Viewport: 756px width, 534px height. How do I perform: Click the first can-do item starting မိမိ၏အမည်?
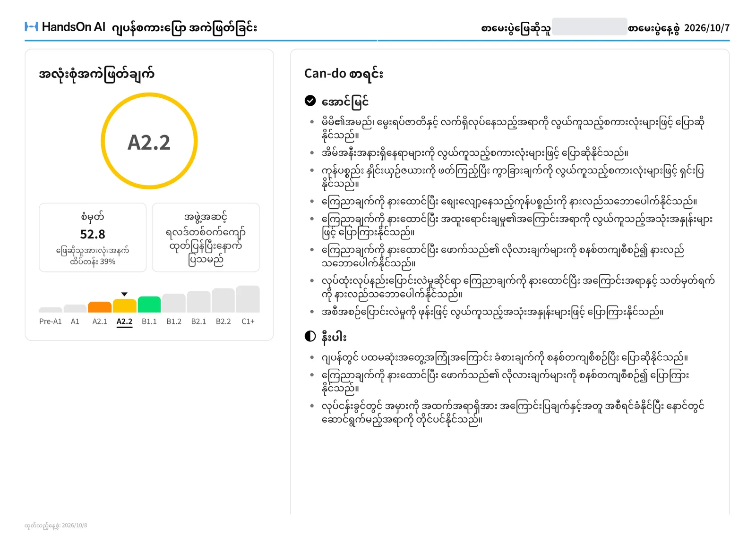[513, 129]
